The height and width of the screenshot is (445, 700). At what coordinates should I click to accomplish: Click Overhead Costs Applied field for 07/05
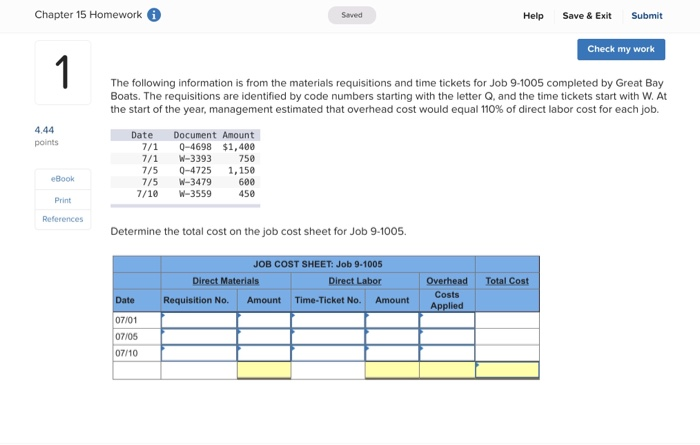click(x=447, y=337)
